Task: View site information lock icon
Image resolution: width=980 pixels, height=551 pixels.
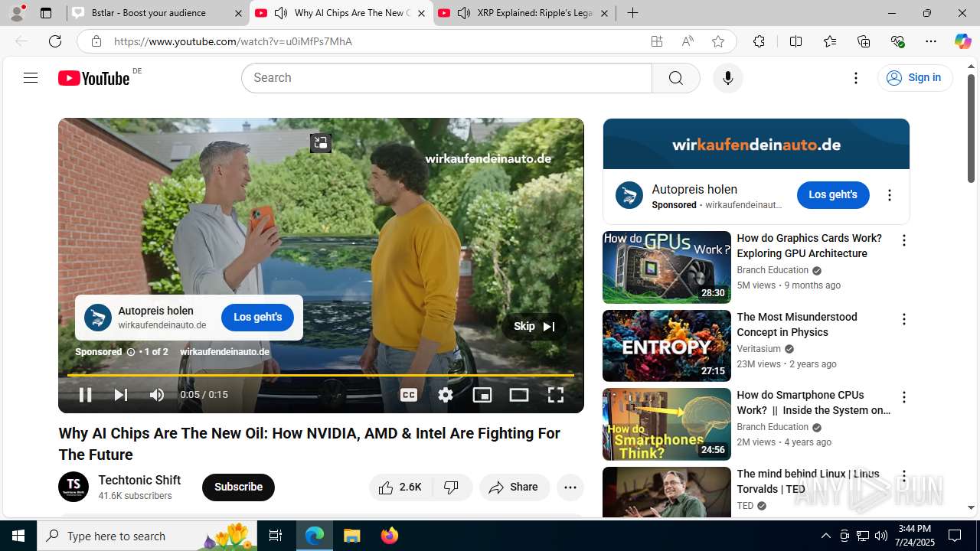Action: click(96, 41)
